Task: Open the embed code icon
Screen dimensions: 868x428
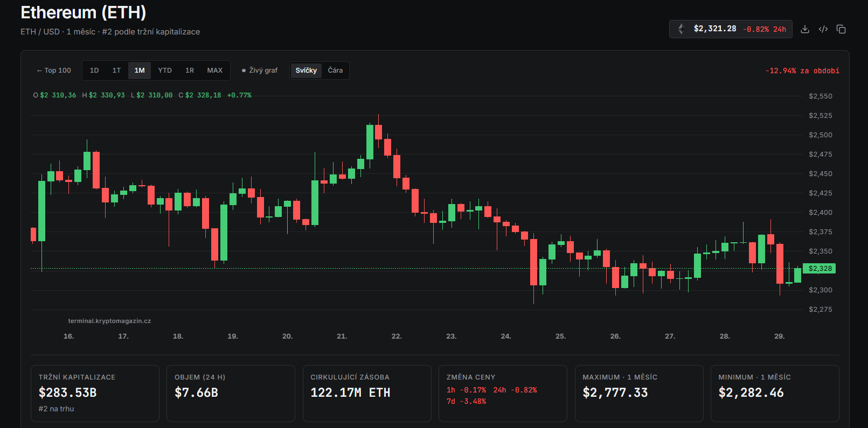Action: click(x=823, y=29)
